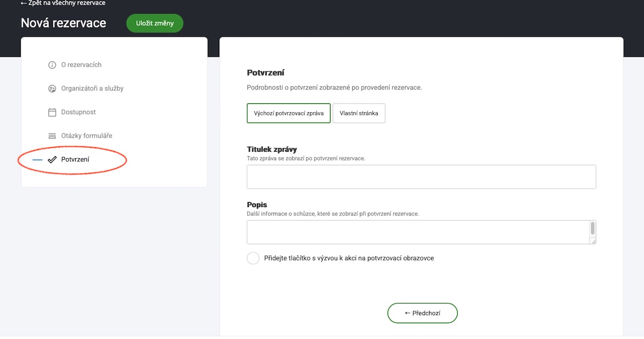Open the Dostupnost section
This screenshot has width=644, height=339.
click(x=78, y=113)
